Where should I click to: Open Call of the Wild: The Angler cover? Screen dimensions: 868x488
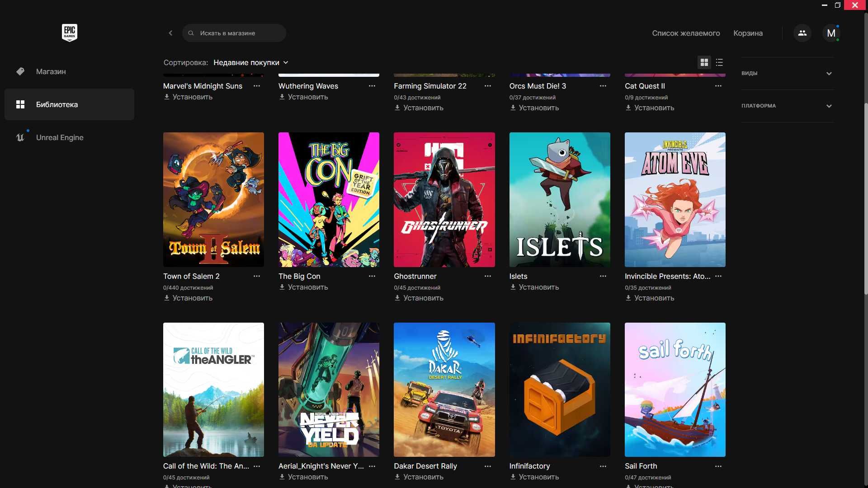click(213, 389)
